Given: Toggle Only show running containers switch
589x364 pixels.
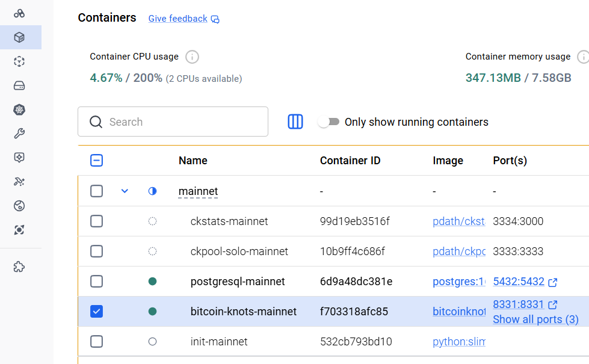Looking at the screenshot, I should (329, 122).
